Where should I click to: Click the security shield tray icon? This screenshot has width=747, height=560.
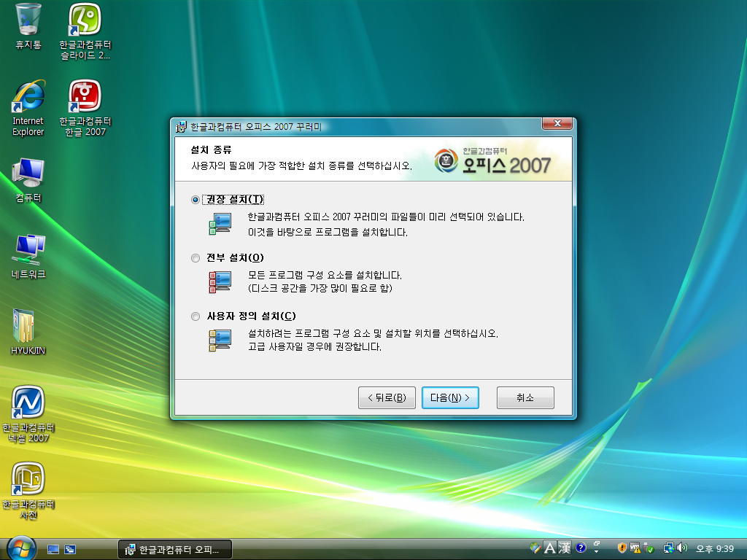click(x=622, y=548)
